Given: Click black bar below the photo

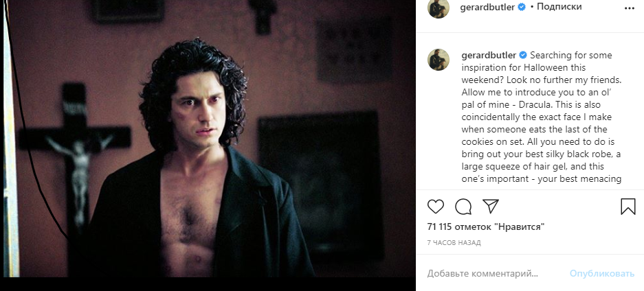Looking at the screenshot, I should point(208,284).
